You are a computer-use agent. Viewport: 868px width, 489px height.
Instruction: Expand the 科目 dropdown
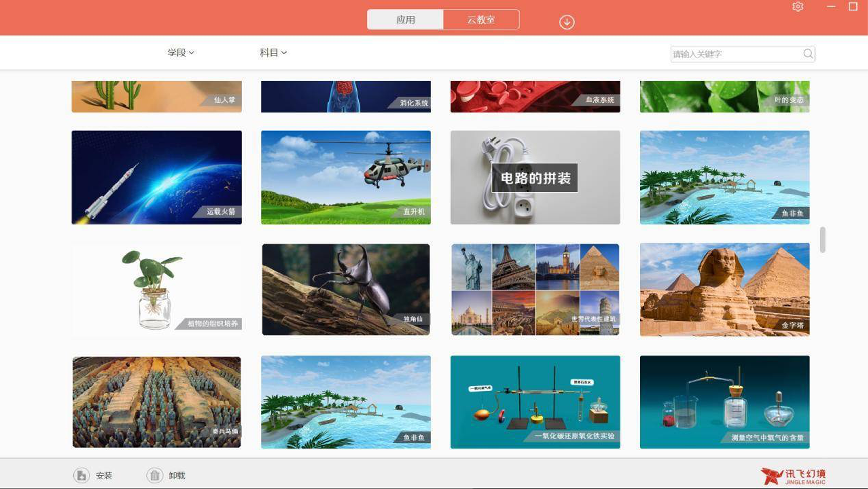(x=273, y=53)
